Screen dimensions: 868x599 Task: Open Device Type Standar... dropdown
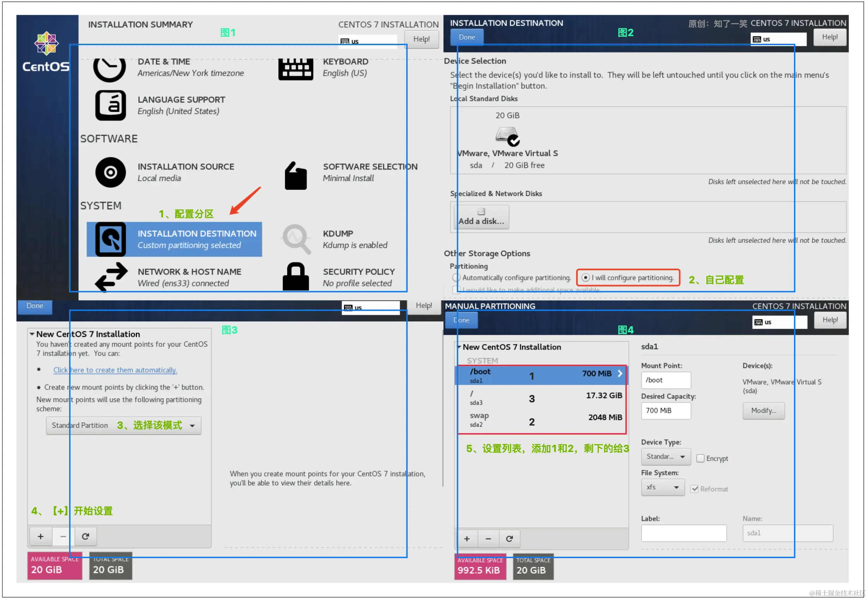pyautogui.click(x=666, y=457)
